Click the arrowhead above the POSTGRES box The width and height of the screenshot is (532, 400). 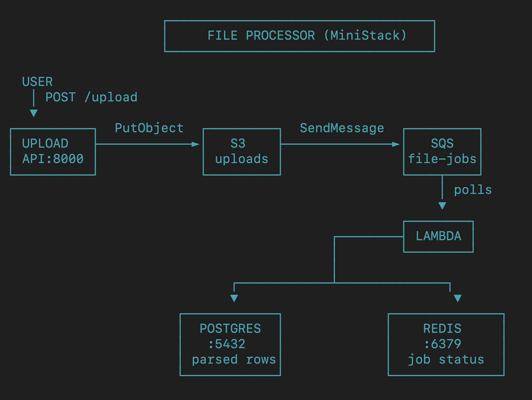234,298
